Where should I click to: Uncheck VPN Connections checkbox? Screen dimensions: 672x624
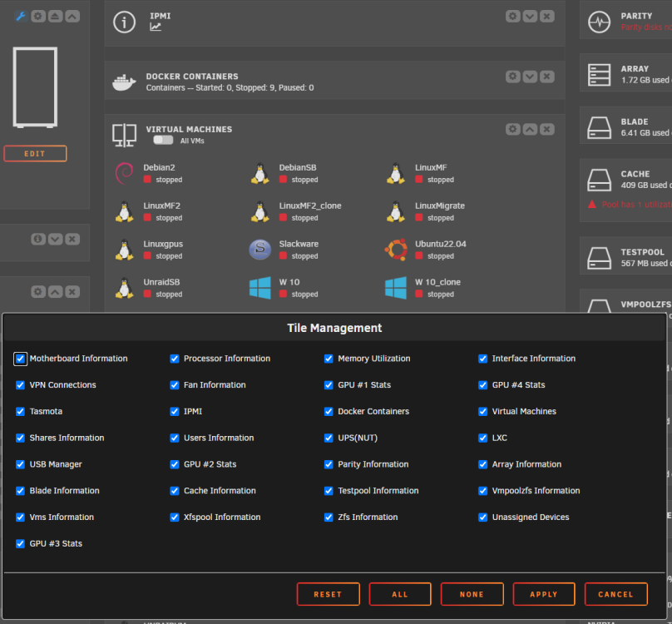(20, 385)
